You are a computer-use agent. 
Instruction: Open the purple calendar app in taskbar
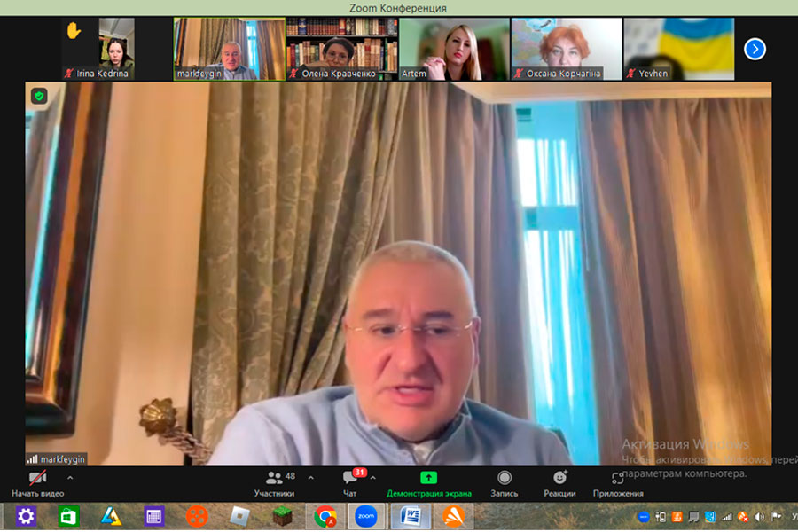pyautogui.click(x=153, y=517)
